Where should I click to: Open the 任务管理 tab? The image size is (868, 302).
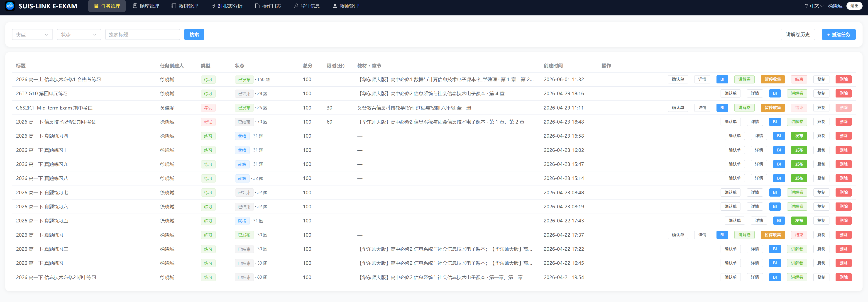(x=107, y=6)
